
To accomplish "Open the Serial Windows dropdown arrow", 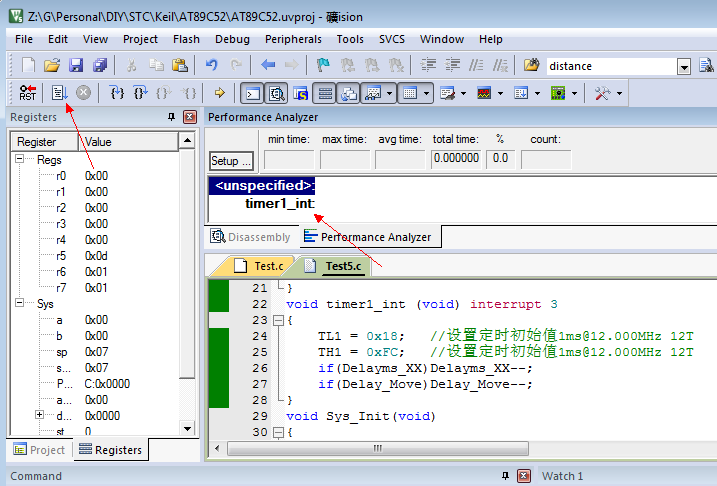I will click(x=463, y=94).
